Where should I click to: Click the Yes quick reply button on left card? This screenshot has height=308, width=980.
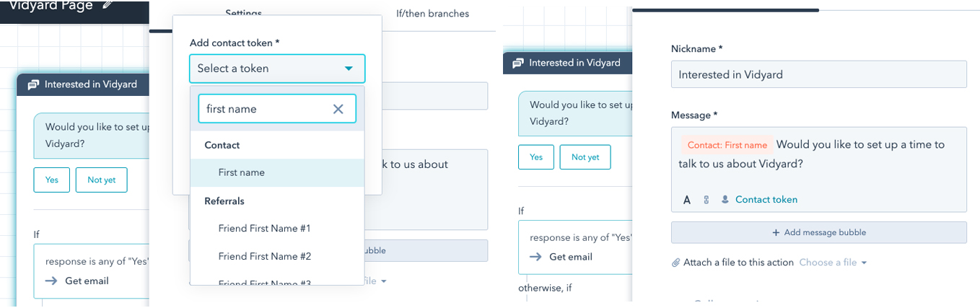[52, 180]
